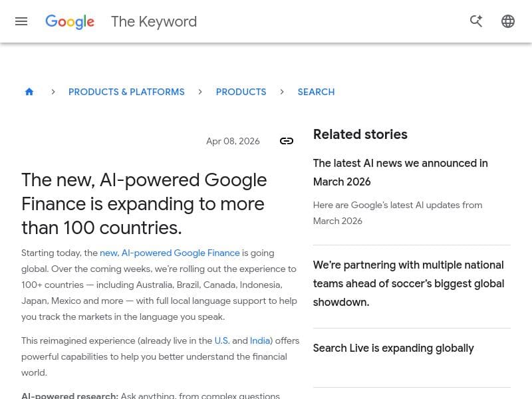Read the March 2026 AI news story
Viewport: 532px width, 399px height.
(400, 172)
